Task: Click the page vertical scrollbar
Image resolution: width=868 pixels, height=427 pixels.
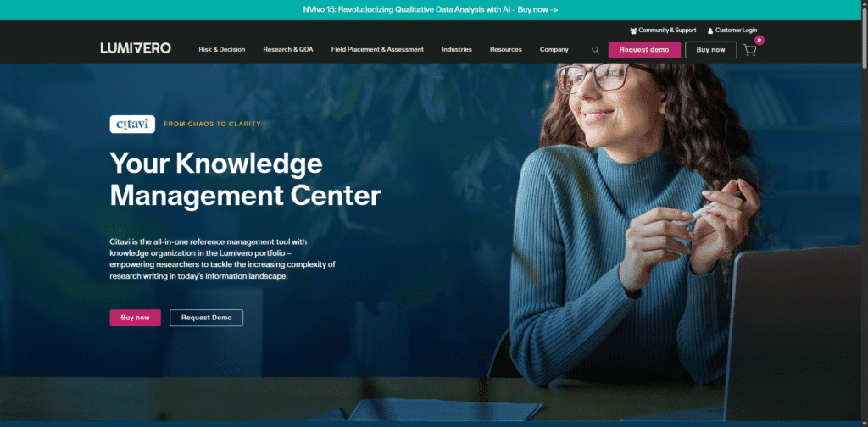Action: click(864, 213)
